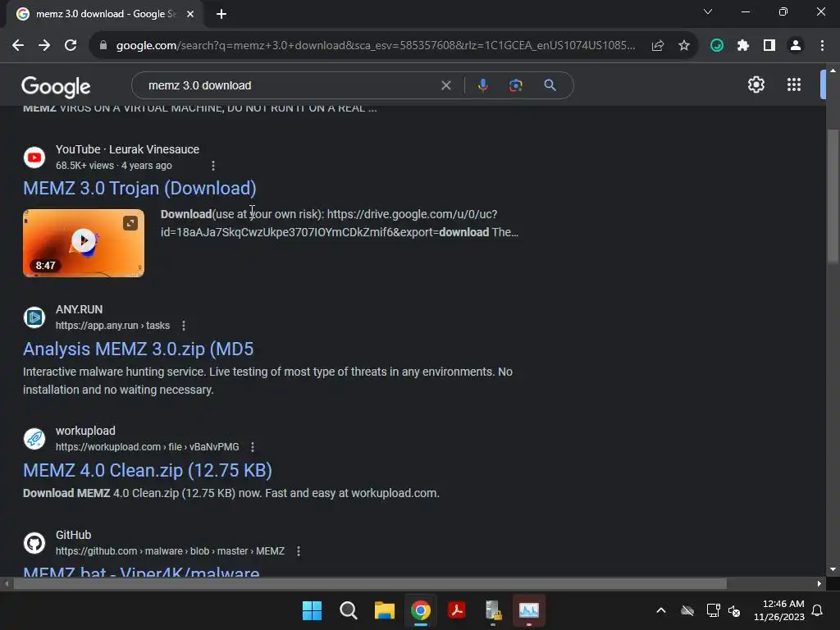The height and width of the screenshot is (630, 840).
Task: Click the workupload.com URL breadcrumb
Action: (x=148, y=447)
